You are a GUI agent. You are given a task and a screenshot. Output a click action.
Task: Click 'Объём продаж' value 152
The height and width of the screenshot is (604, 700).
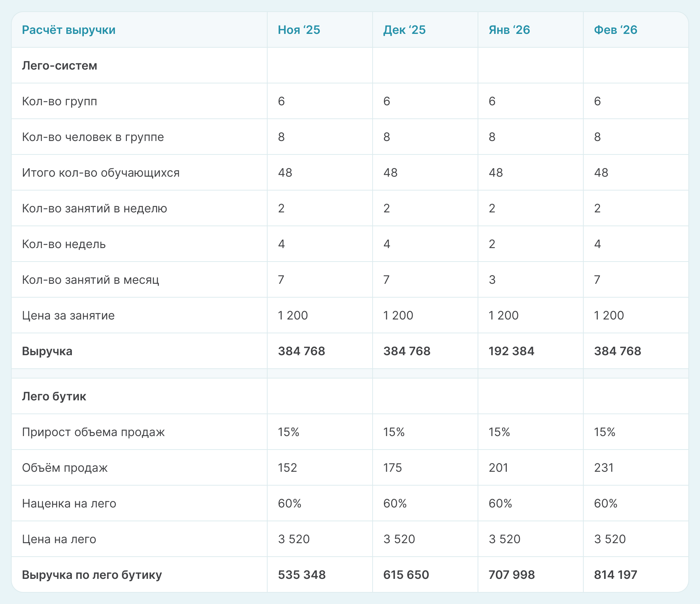pyautogui.click(x=287, y=468)
